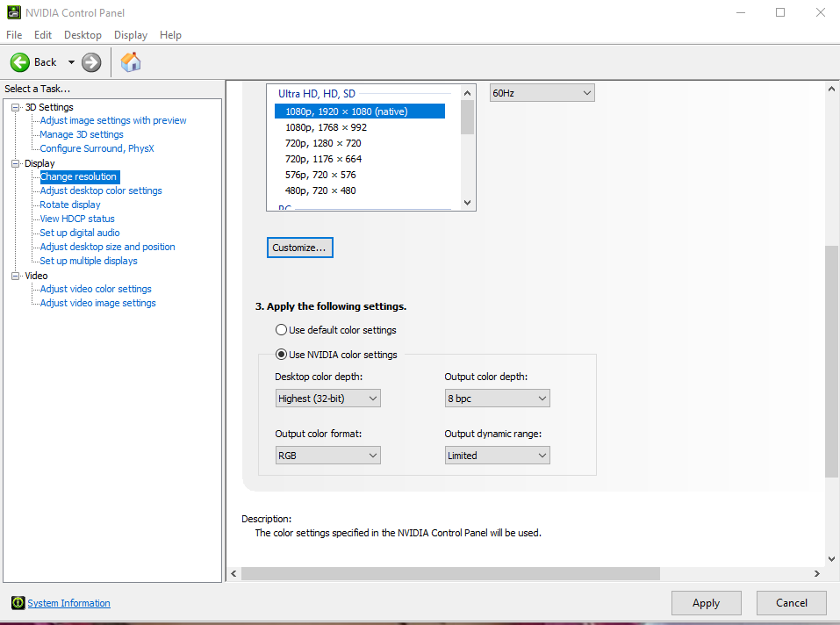Open Output color format dropdown
This screenshot has width=840, height=625.
(328, 456)
